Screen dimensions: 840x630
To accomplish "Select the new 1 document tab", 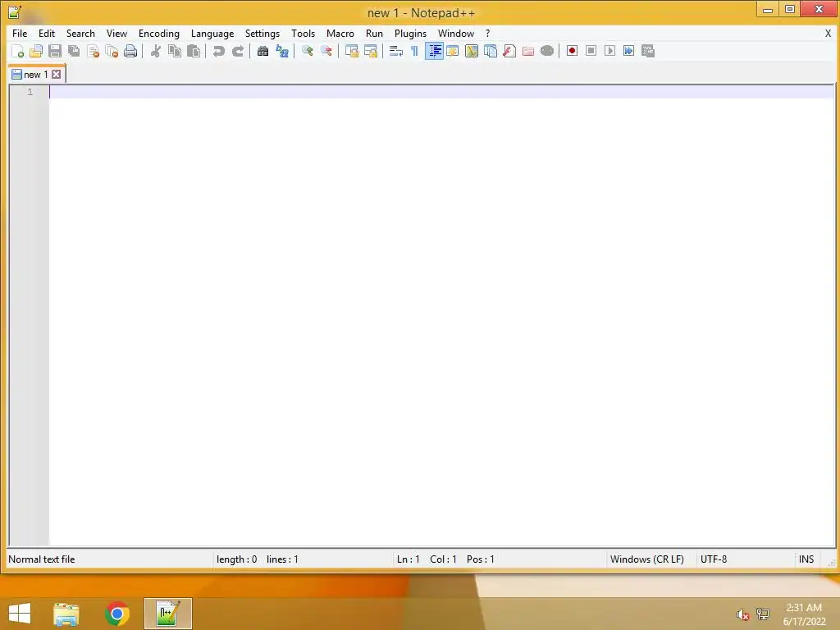I will point(36,75).
